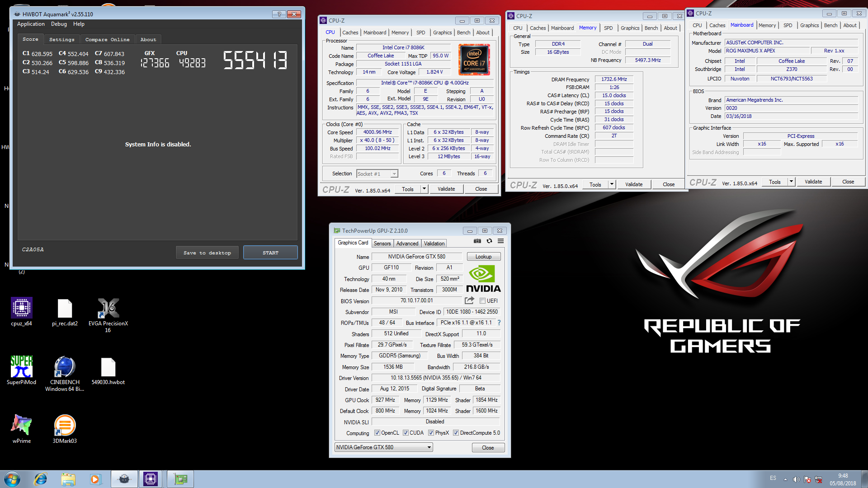868x488 pixels.
Task: Toggle the OpenCL checkbox
Action: [377, 433]
